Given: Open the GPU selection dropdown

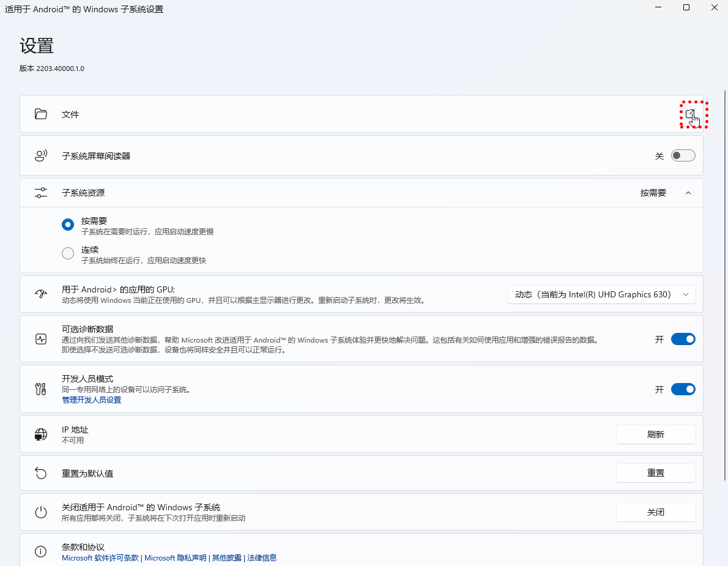Looking at the screenshot, I should click(x=601, y=294).
